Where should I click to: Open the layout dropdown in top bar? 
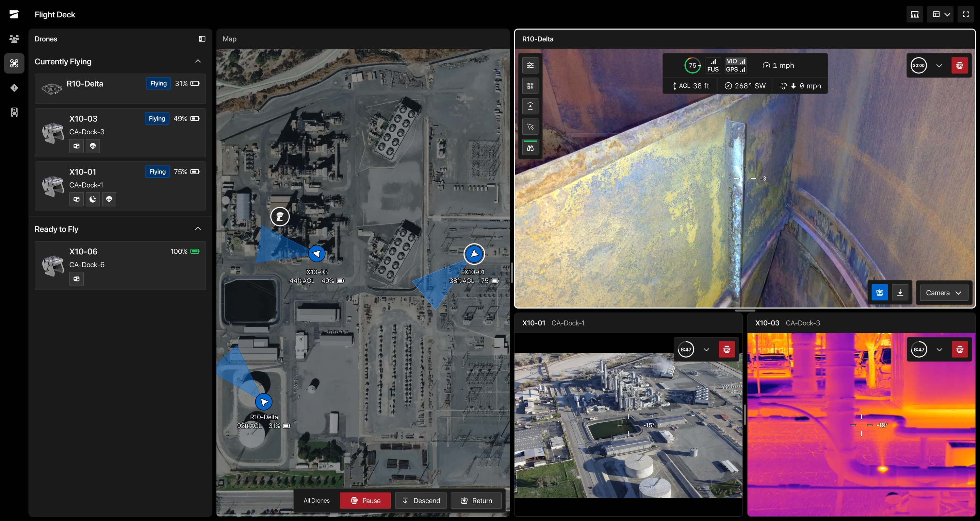[x=941, y=14]
